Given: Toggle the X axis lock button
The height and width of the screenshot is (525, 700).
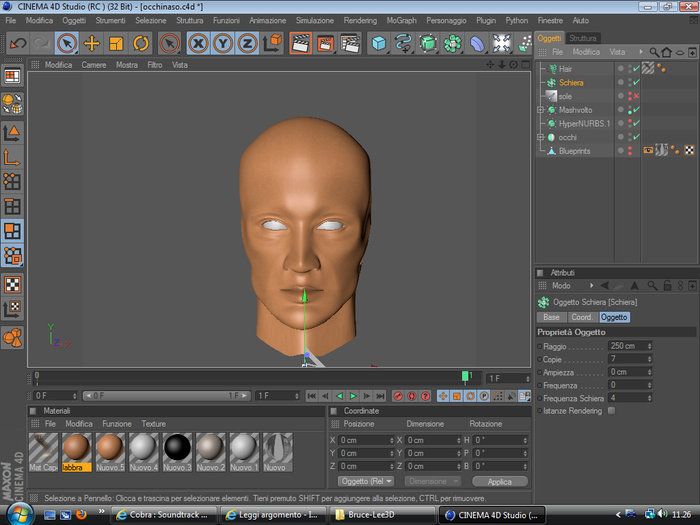Looking at the screenshot, I should [198, 43].
